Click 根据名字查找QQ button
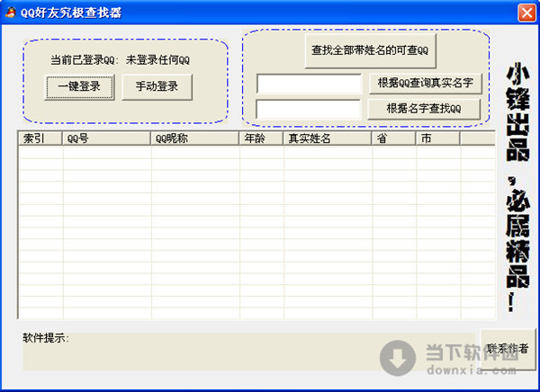The width and height of the screenshot is (540, 392). click(x=424, y=109)
